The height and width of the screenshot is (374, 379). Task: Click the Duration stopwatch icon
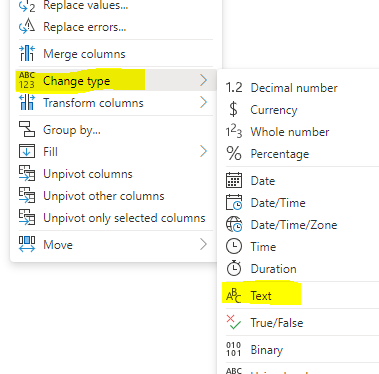234,268
